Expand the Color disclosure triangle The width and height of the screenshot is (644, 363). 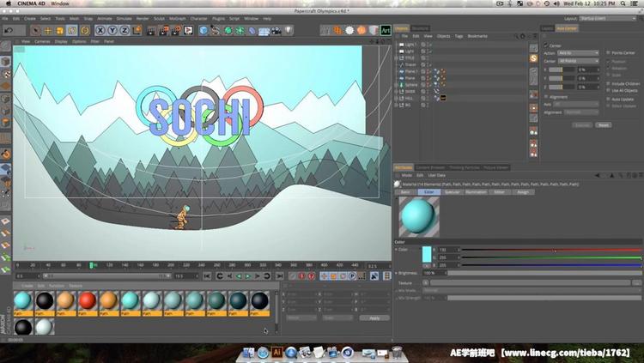tap(397, 250)
